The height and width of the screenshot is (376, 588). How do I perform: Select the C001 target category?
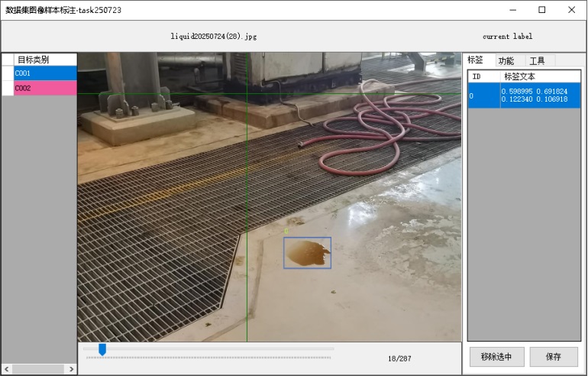pyautogui.click(x=45, y=73)
